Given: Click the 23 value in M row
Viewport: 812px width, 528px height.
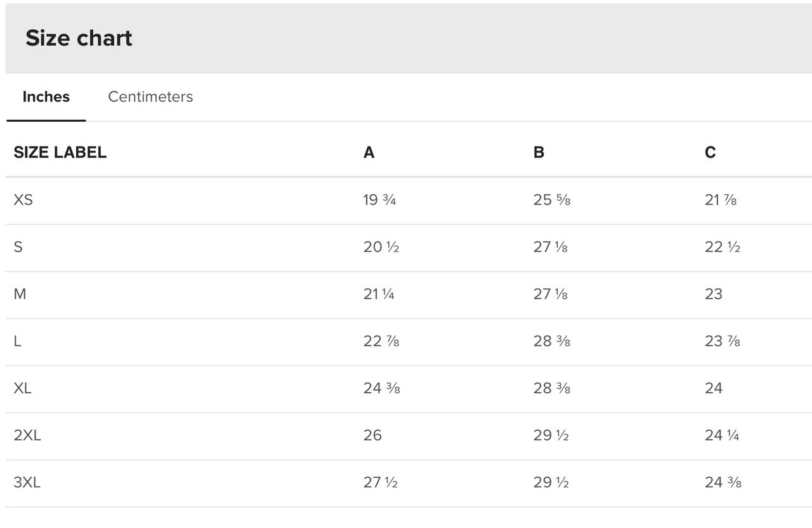Looking at the screenshot, I should [714, 294].
